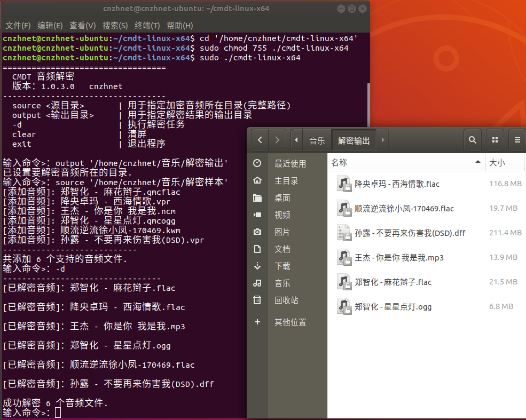Image resolution: width=526 pixels, height=420 pixels.
Task: Sort files by the 名称 column header
Action: point(406,163)
